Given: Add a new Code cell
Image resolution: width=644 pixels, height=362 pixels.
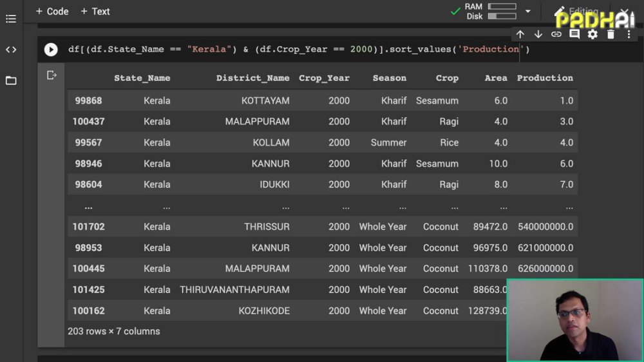Looking at the screenshot, I should [x=52, y=12].
